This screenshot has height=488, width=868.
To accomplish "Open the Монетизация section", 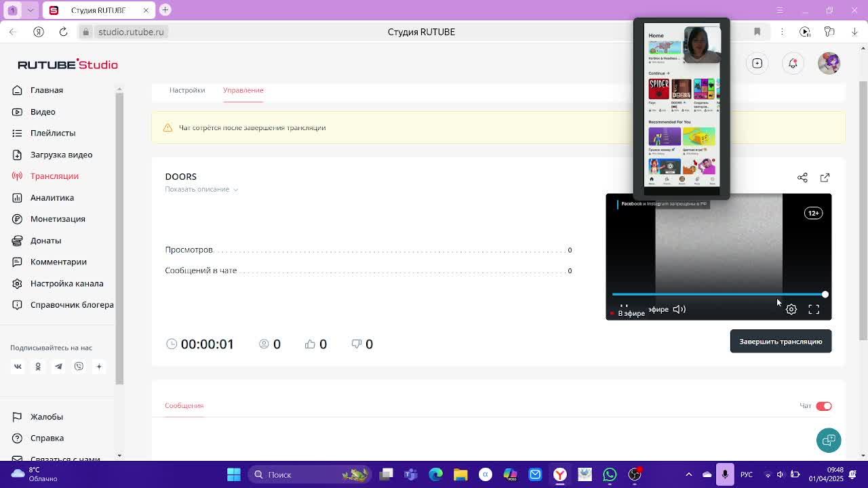I will 58,219.
